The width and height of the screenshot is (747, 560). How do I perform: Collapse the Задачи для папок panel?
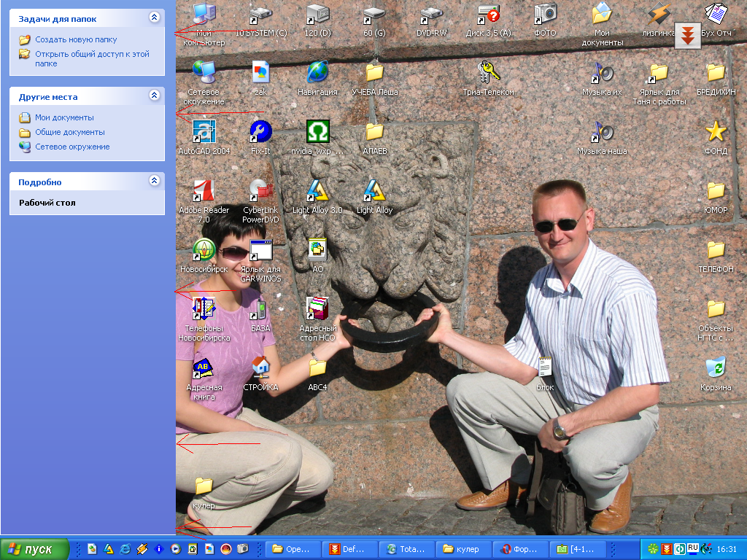click(154, 17)
